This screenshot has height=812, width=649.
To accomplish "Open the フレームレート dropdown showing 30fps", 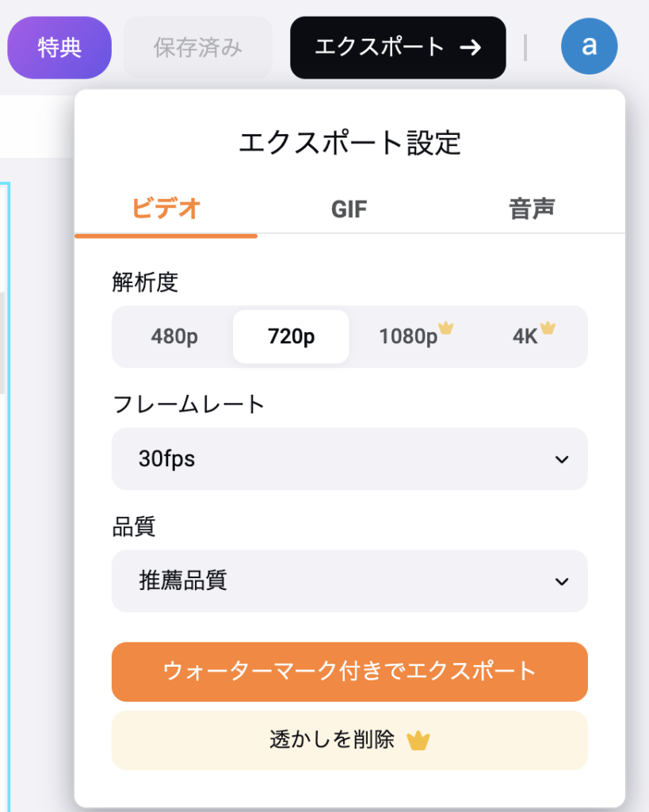I will click(349, 459).
